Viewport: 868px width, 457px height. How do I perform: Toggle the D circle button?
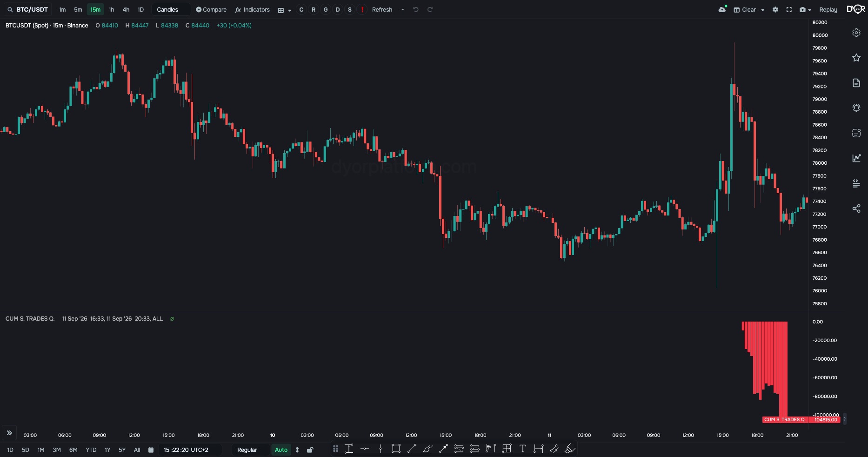click(338, 10)
